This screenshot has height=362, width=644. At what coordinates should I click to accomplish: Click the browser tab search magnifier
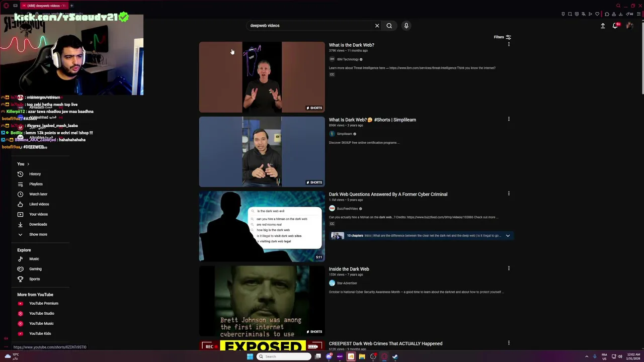tap(618, 6)
